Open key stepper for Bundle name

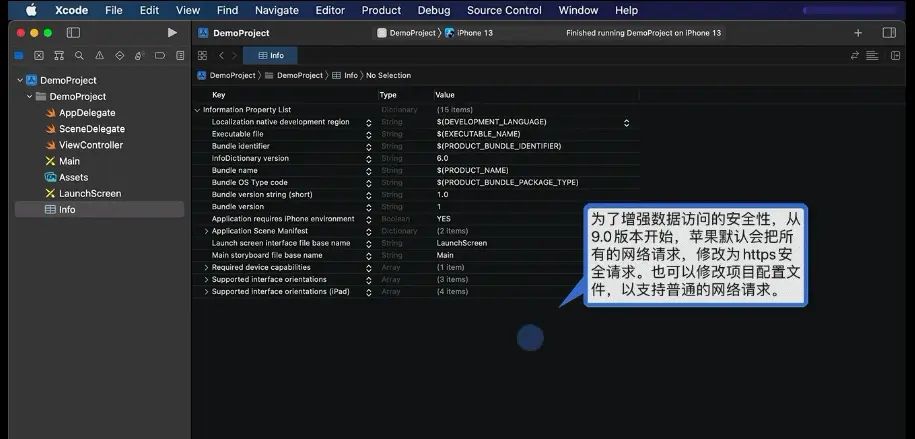coord(368,171)
